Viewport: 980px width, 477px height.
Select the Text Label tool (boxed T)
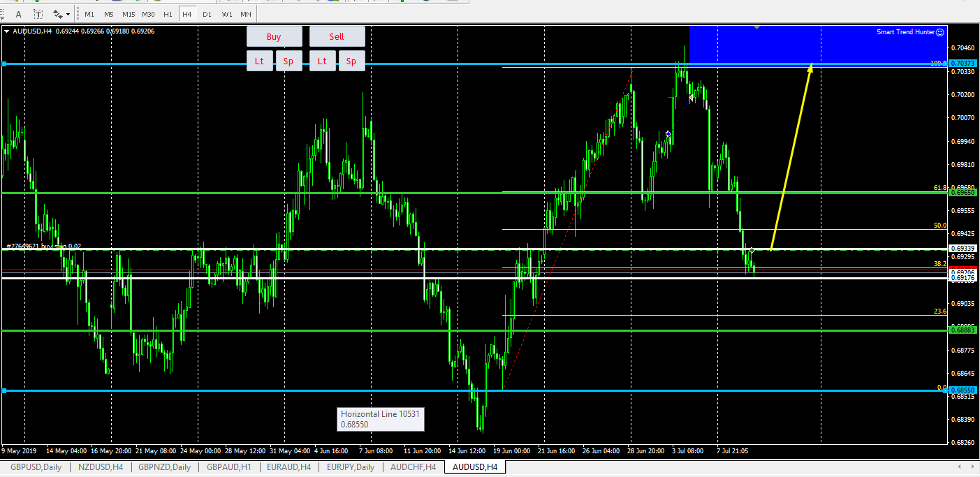tap(38, 14)
